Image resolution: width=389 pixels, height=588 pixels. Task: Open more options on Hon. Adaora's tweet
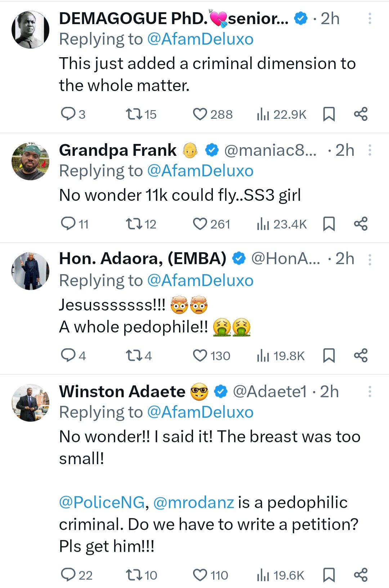(x=370, y=259)
